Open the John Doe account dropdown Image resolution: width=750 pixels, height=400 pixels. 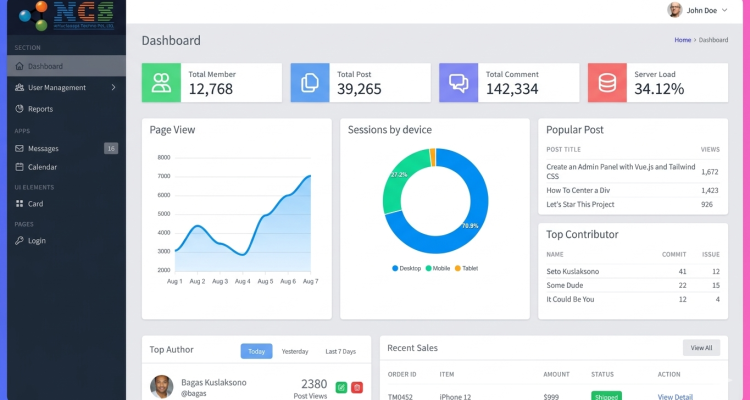point(698,10)
